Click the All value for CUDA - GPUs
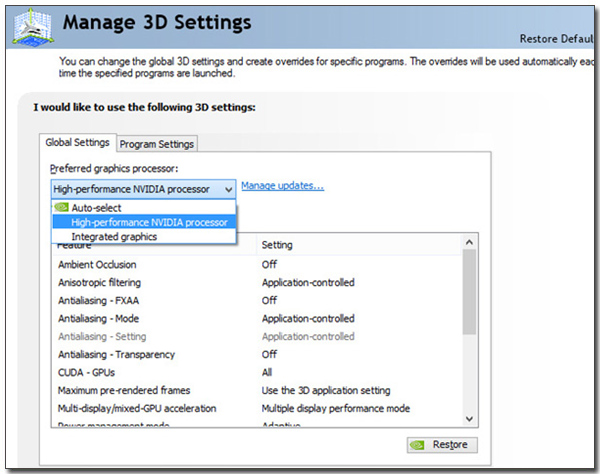Screen dimensions: 600x474 (x=267, y=372)
